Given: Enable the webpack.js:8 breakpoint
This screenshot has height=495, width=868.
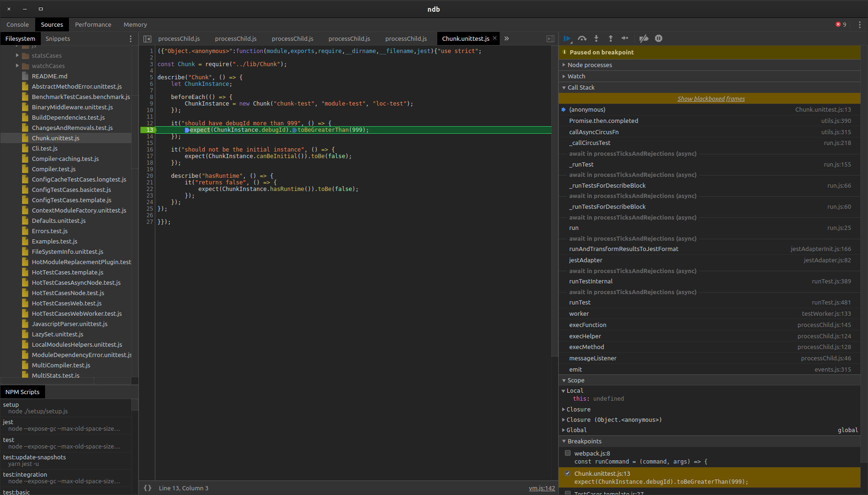Looking at the screenshot, I should coord(568,453).
